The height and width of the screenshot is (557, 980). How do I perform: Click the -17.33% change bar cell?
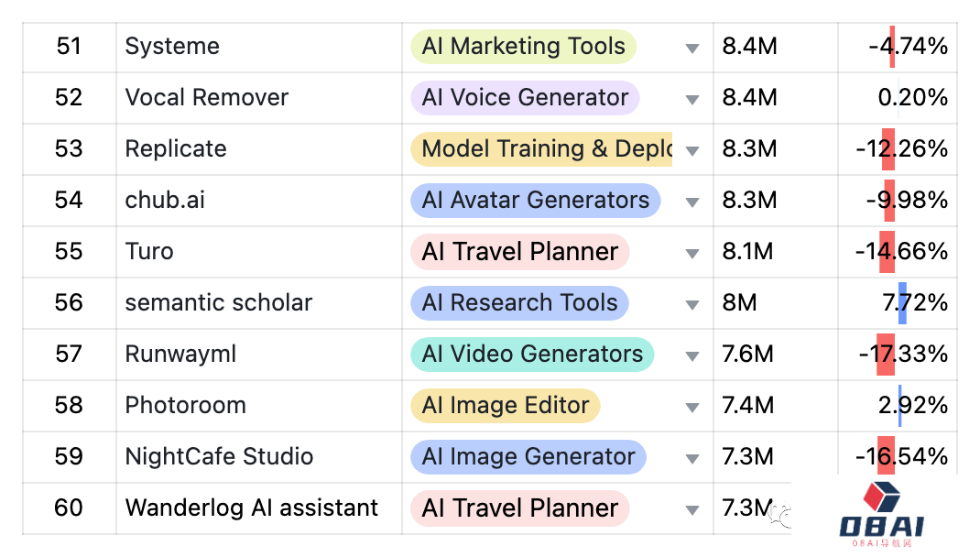coord(898,355)
